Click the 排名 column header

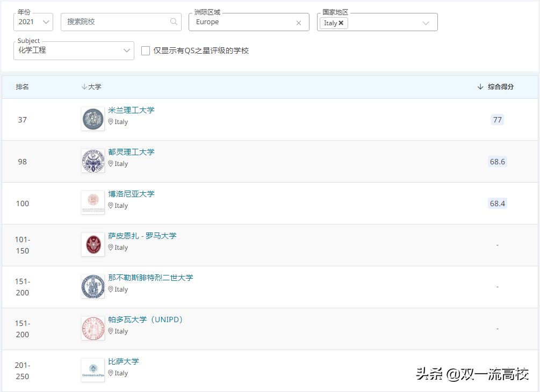coord(22,86)
